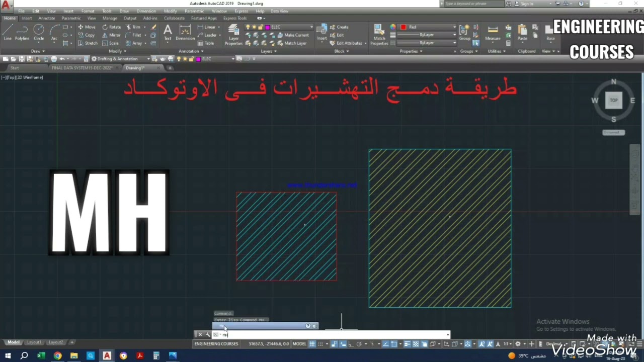Open Layer Properties manager
Screen dimensions: 644x362
tap(233, 34)
